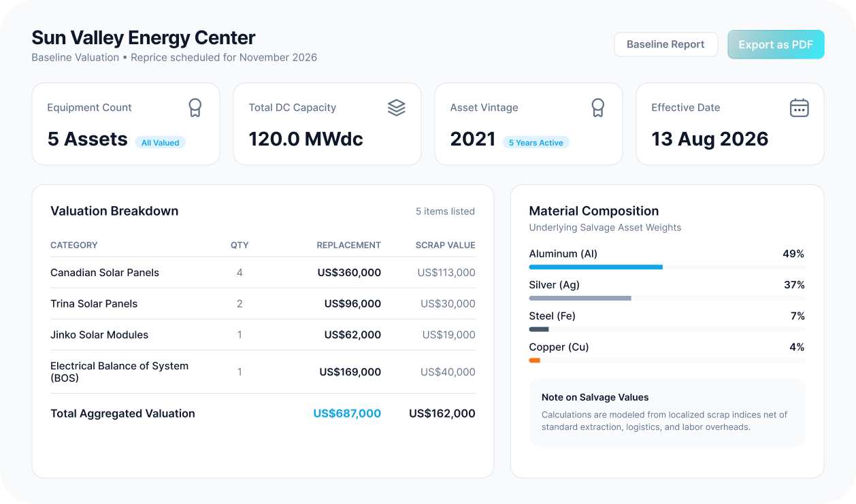Click the Copper 4% value

[797, 347]
